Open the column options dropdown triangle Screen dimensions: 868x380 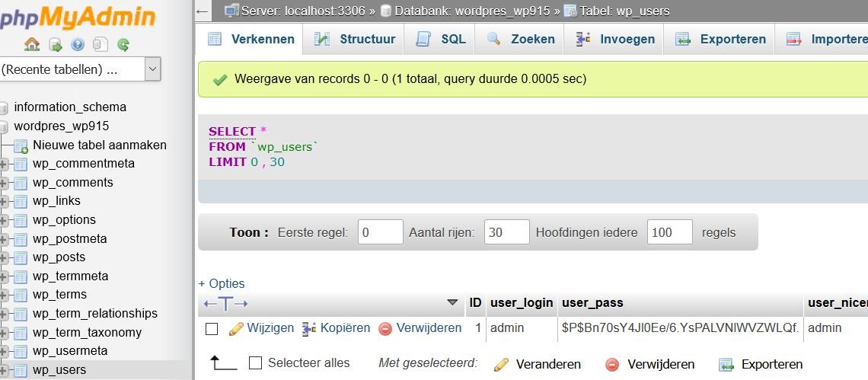coord(452,302)
